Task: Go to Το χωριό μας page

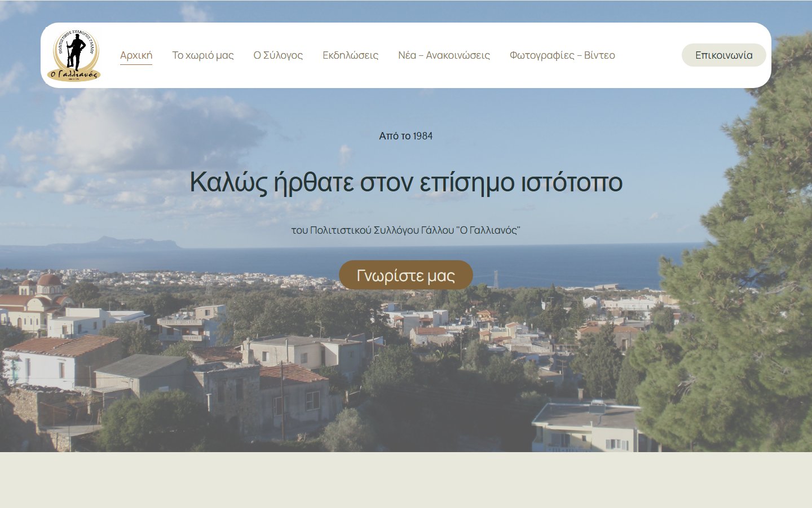Action: [203, 55]
